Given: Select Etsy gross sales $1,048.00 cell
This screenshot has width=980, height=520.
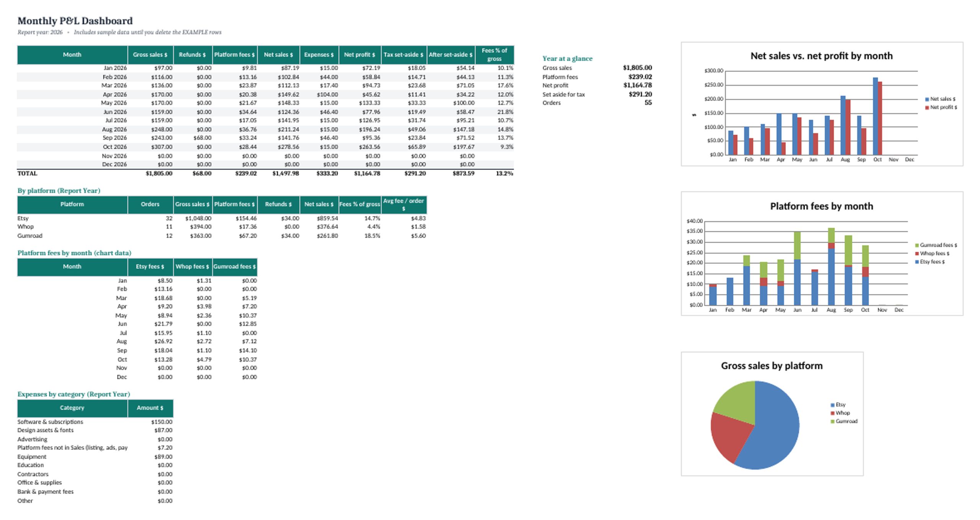Looking at the screenshot, I should [198, 218].
